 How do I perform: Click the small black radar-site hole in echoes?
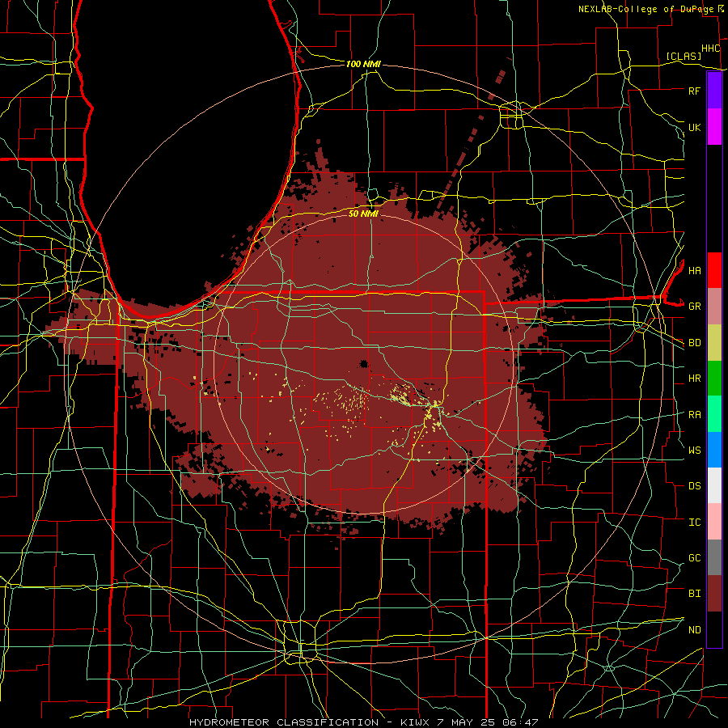[364, 364]
